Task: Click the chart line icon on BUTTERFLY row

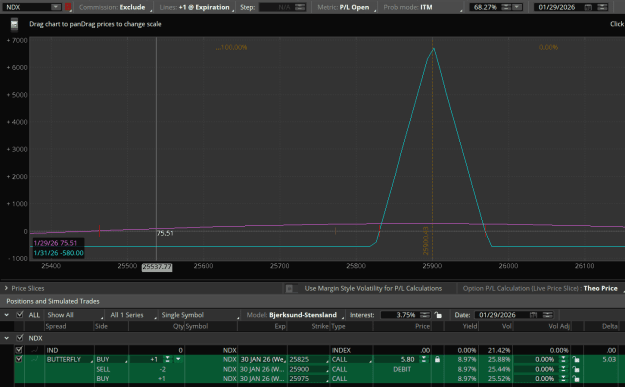Action: tap(35, 359)
